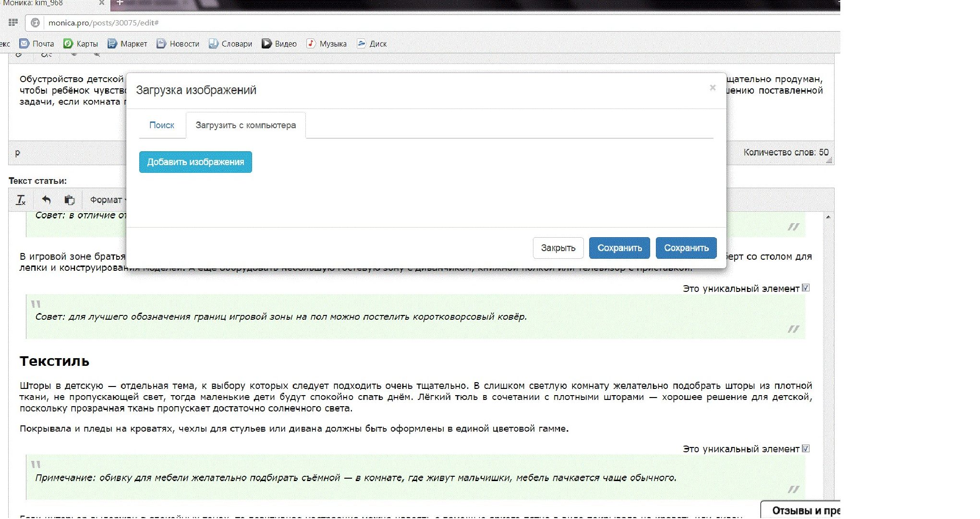
Task: Open the Музыка bookmark icon
Action: (311, 44)
